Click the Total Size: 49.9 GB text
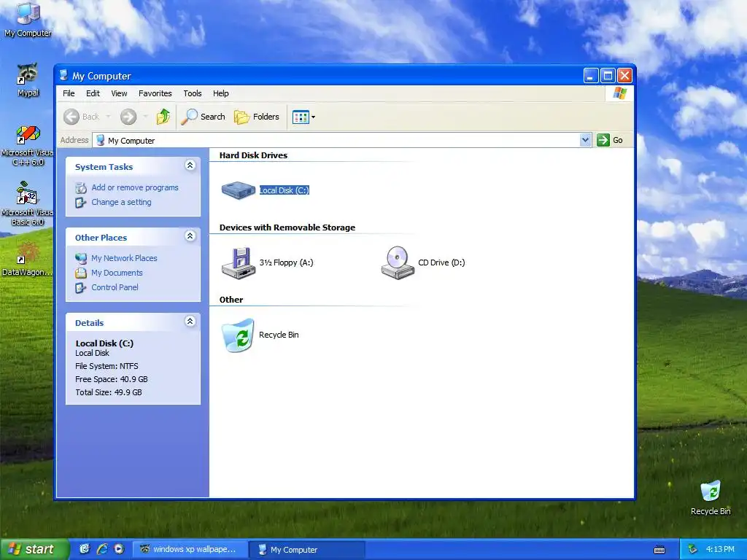Viewport: 747px width, 560px height. coord(109,393)
